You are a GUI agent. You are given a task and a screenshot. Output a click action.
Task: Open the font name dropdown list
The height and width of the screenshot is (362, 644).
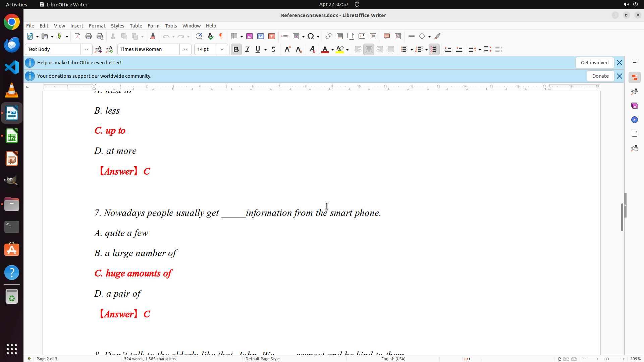click(x=185, y=49)
